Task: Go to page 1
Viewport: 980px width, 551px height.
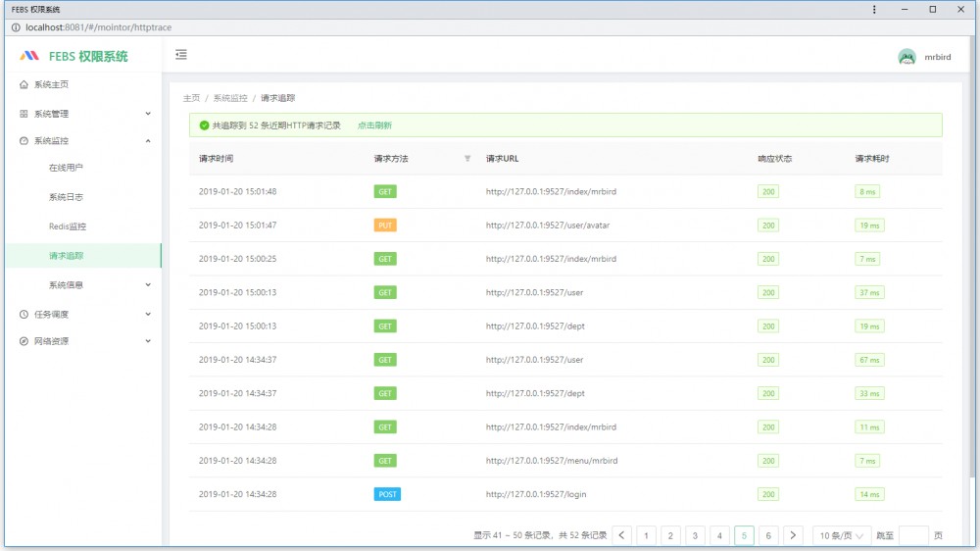Action: tap(646, 535)
